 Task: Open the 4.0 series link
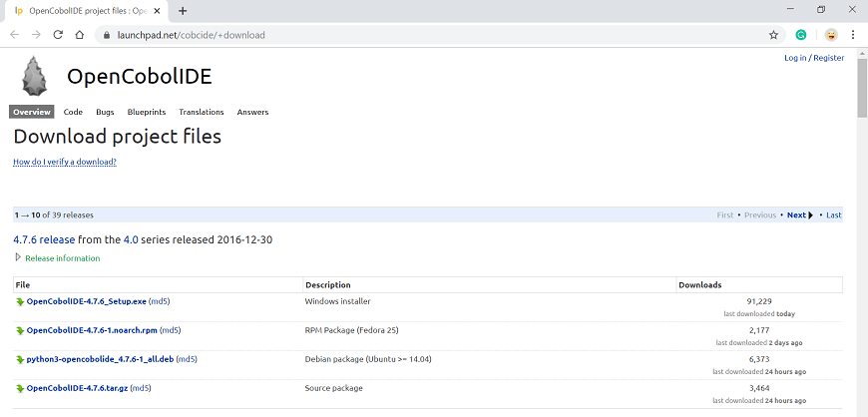coord(131,239)
